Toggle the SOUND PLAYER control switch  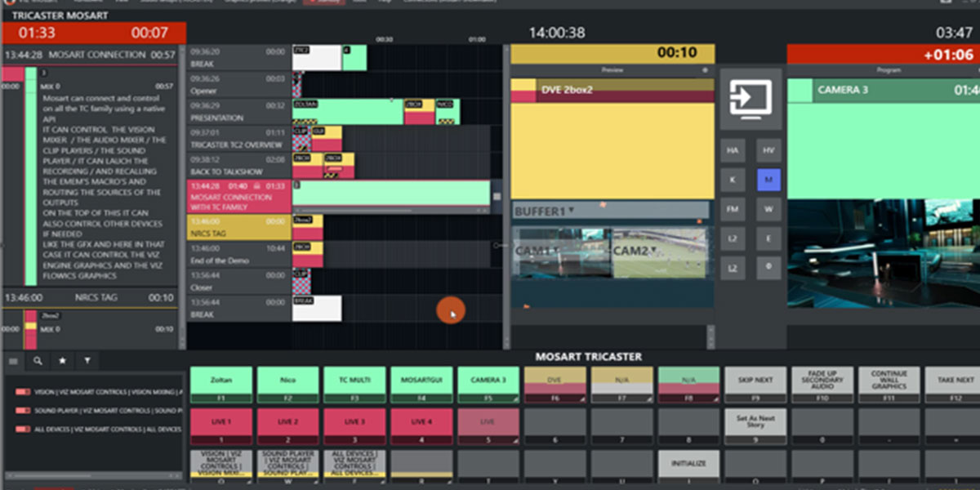coord(23,410)
